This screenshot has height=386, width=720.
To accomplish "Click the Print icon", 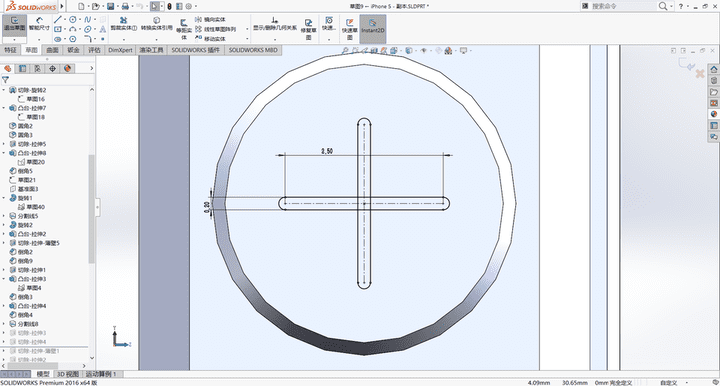I will (x=125, y=6).
